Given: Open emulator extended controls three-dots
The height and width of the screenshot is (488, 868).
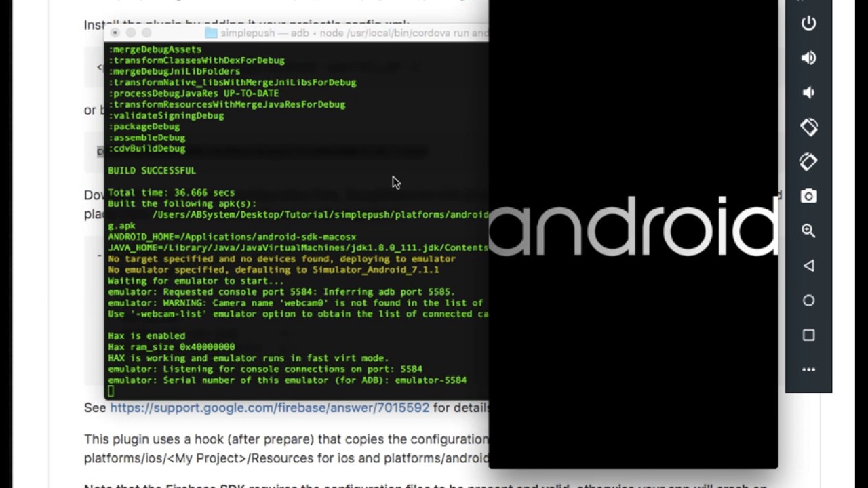Looking at the screenshot, I should pyautogui.click(x=808, y=369).
